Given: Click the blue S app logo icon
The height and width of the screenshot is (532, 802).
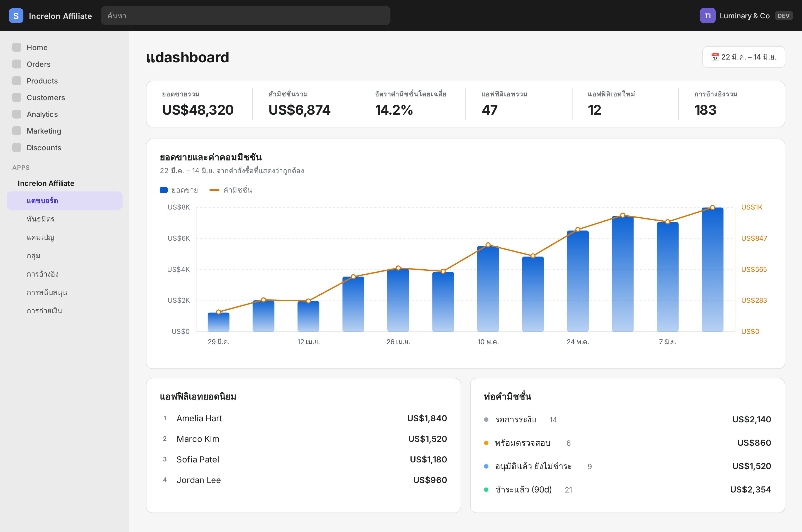Looking at the screenshot, I should 16,16.
